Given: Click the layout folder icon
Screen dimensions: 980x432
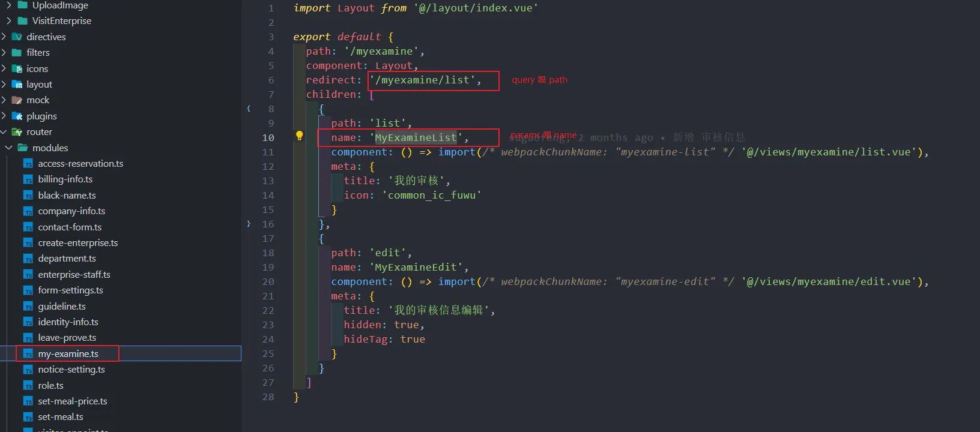Looking at the screenshot, I should click(17, 85).
